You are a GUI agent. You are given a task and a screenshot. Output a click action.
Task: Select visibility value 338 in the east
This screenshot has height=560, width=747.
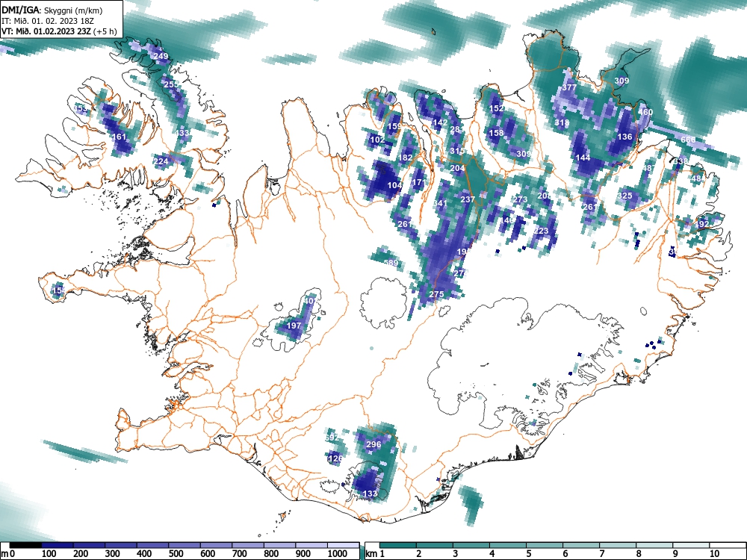click(681, 161)
